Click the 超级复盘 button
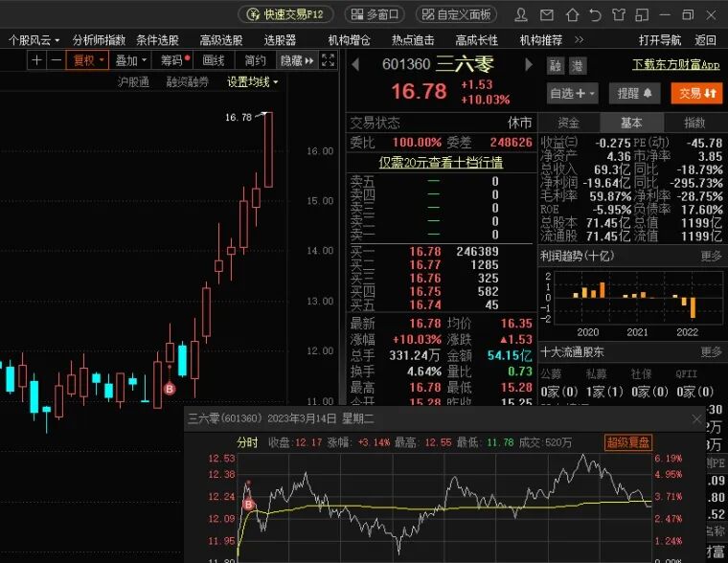The height and width of the screenshot is (563, 728). click(628, 442)
